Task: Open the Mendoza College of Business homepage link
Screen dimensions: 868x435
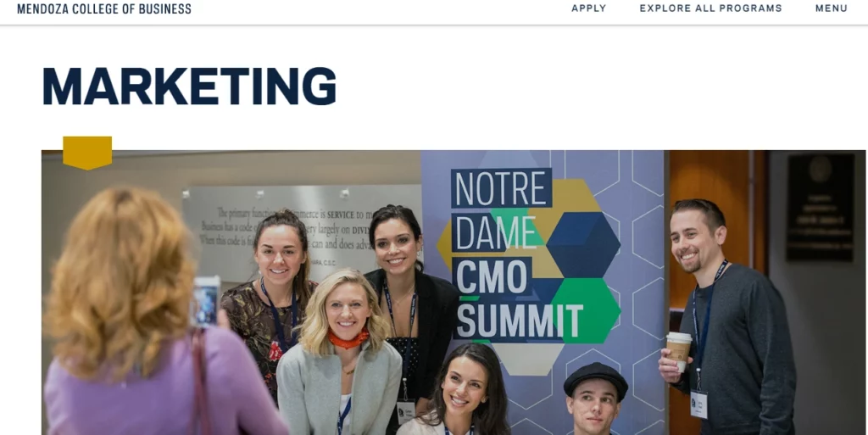Action: [104, 8]
